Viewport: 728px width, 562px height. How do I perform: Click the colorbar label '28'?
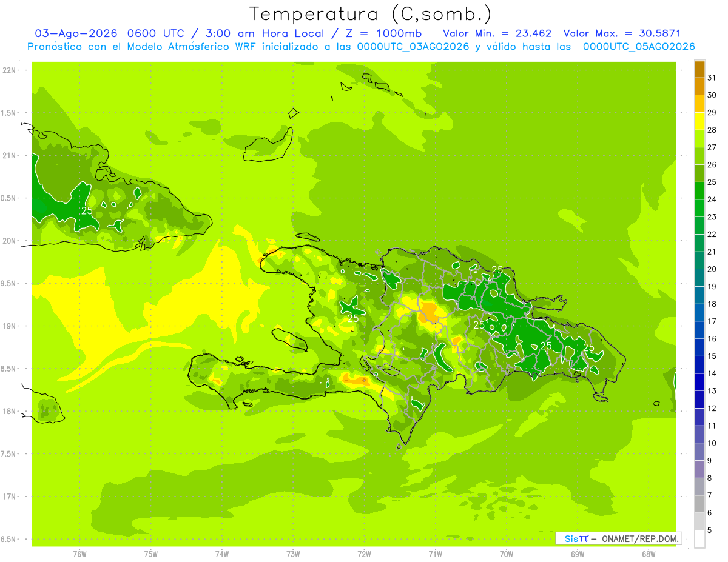(x=712, y=130)
